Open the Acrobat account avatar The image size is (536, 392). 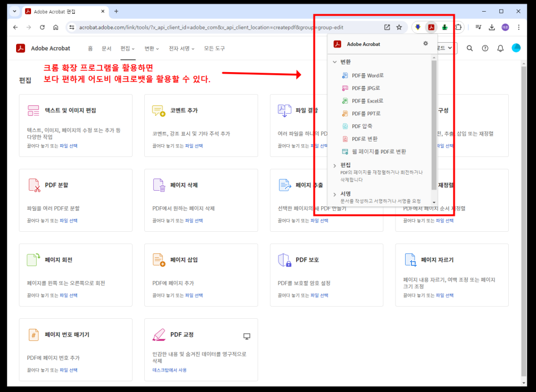click(516, 48)
